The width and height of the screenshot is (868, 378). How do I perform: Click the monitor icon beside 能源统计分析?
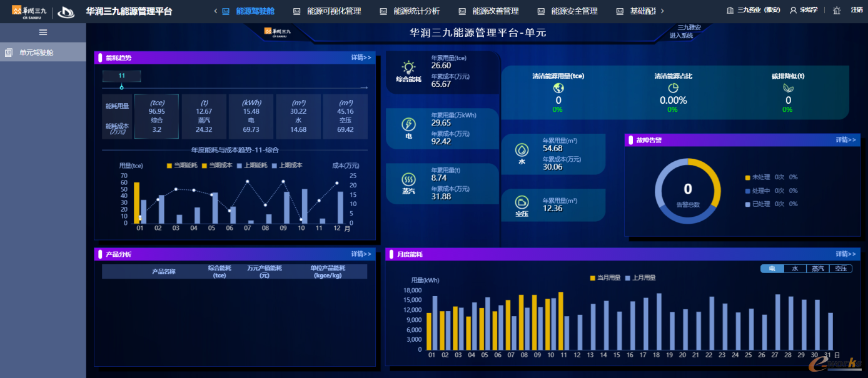383,11
